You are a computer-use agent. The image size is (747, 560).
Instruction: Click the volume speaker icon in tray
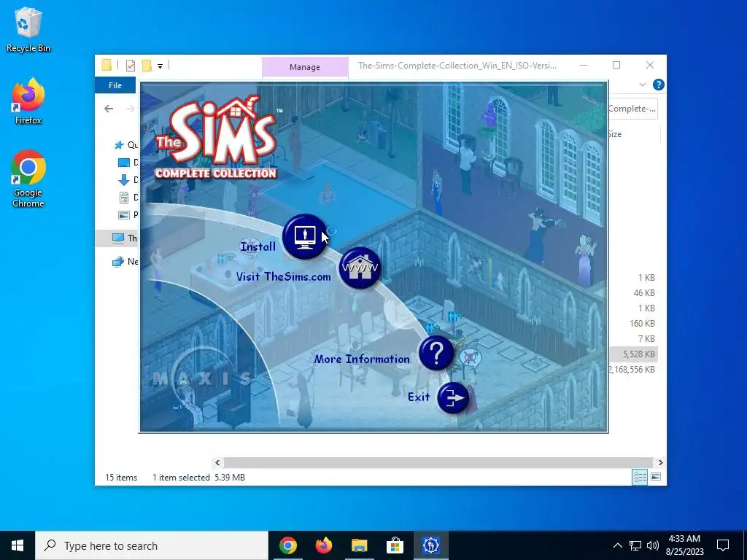tap(653, 545)
